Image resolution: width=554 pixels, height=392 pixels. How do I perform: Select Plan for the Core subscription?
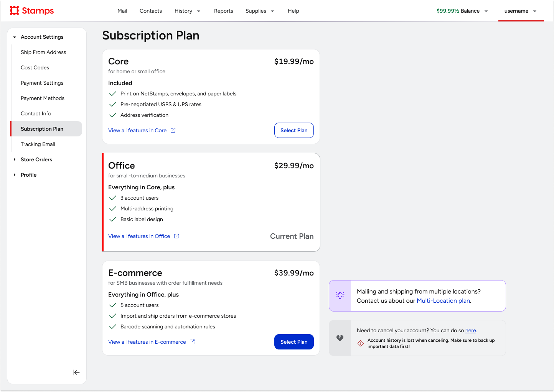click(294, 130)
